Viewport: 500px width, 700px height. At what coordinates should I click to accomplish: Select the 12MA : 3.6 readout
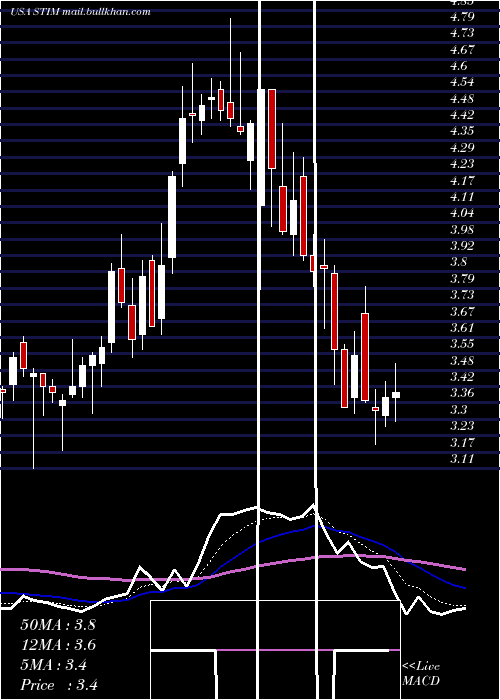(58, 645)
